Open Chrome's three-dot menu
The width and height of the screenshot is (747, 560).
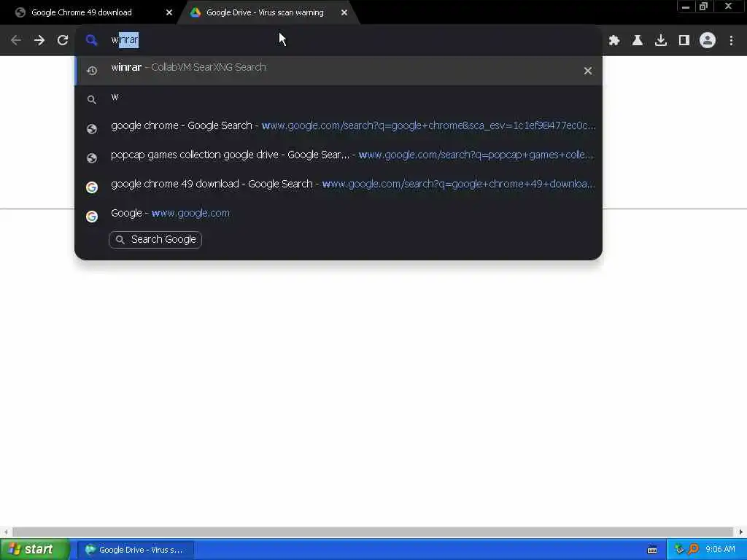point(731,41)
